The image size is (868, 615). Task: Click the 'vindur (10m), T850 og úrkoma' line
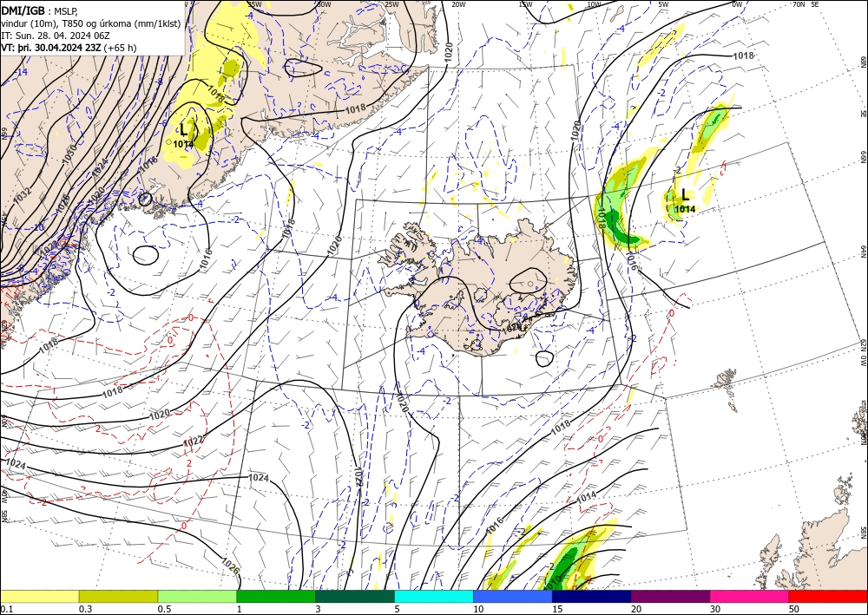click(91, 23)
